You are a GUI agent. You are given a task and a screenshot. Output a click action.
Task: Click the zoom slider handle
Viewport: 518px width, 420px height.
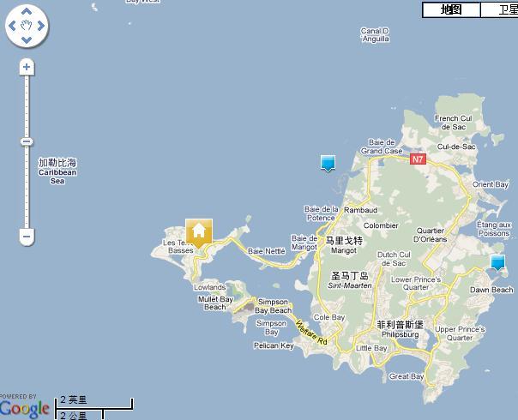click(x=27, y=141)
